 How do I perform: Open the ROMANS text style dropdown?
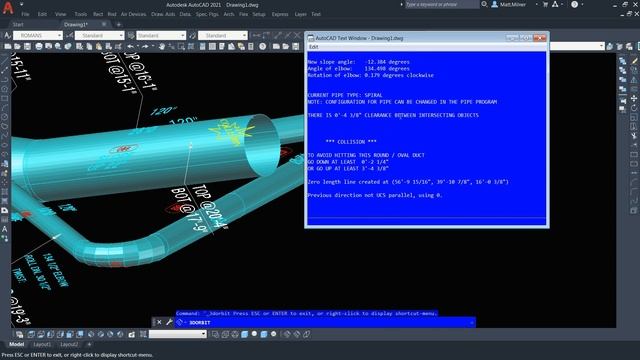coord(38,36)
